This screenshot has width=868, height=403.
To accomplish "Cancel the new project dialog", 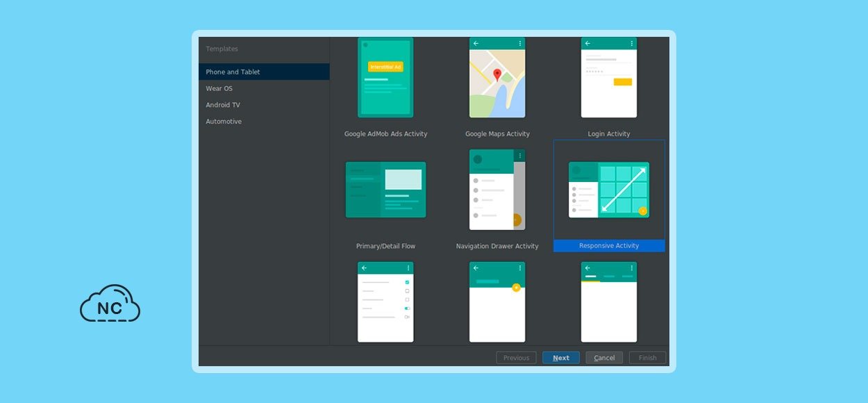I will click(x=604, y=358).
